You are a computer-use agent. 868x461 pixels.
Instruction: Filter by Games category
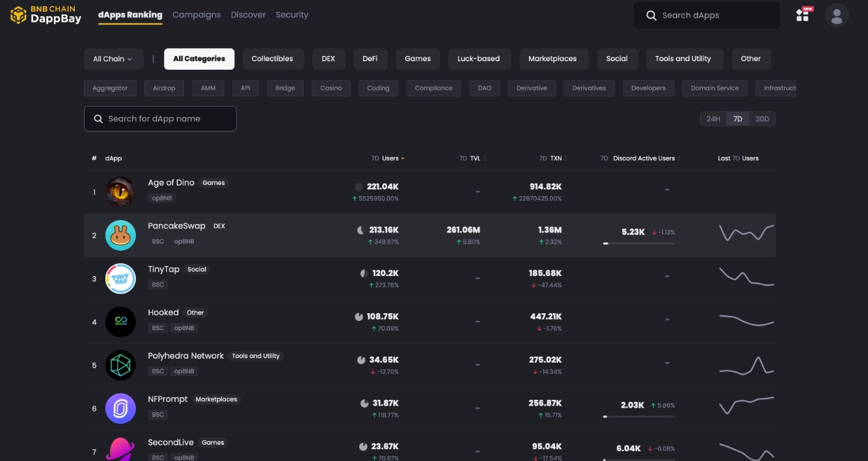point(417,59)
